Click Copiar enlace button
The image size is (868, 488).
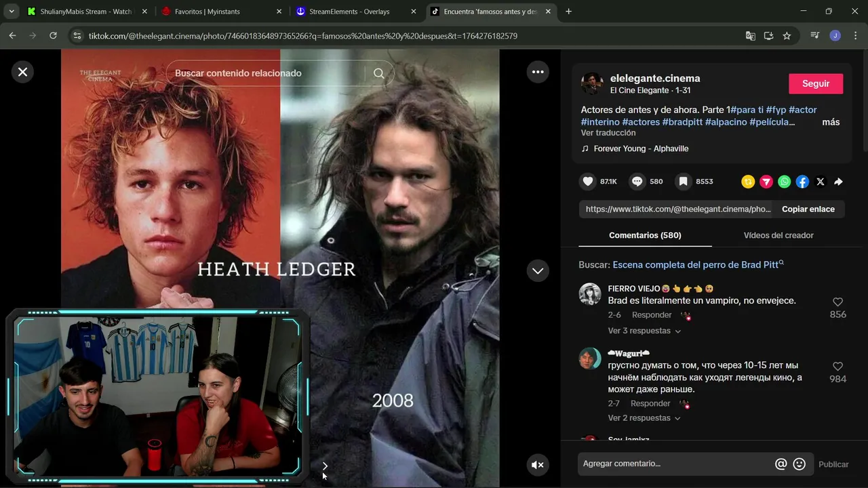tap(808, 209)
